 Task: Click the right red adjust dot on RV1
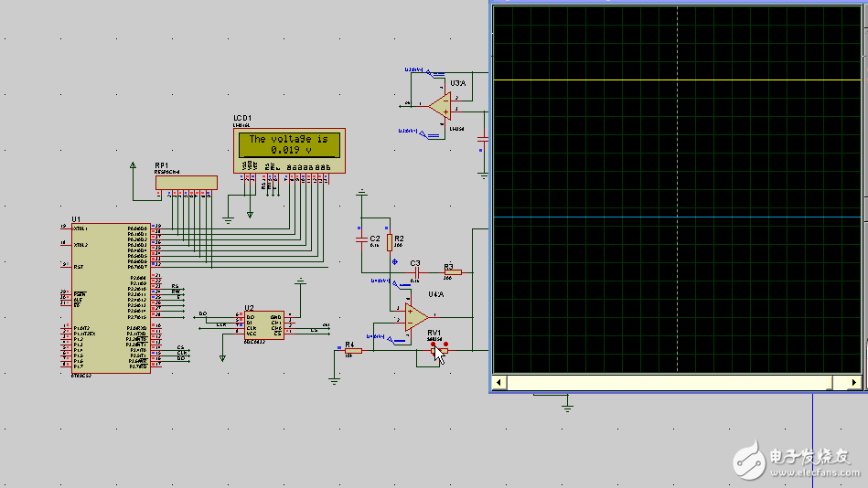[445, 345]
